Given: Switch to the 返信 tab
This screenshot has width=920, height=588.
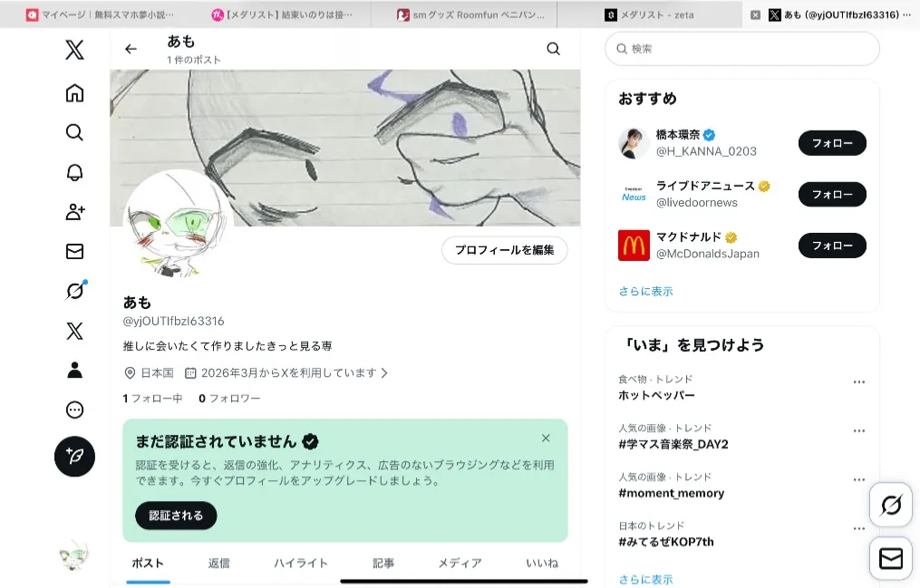Looking at the screenshot, I should coord(219,563).
